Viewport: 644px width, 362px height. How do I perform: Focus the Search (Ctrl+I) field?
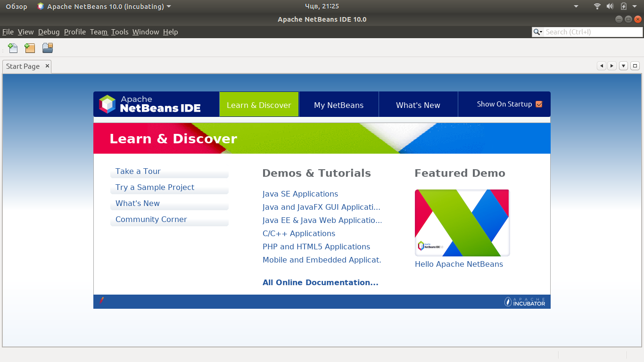coord(593,32)
